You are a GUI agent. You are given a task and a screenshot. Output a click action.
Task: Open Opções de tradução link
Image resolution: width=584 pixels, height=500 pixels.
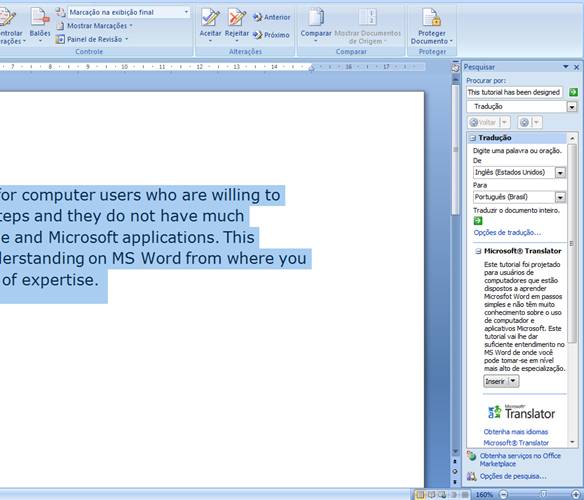click(x=507, y=232)
